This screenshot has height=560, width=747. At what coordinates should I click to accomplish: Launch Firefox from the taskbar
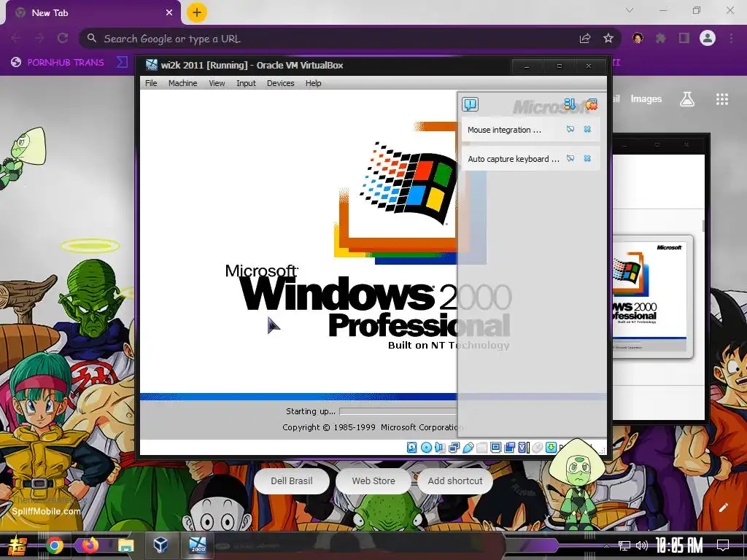click(x=90, y=545)
